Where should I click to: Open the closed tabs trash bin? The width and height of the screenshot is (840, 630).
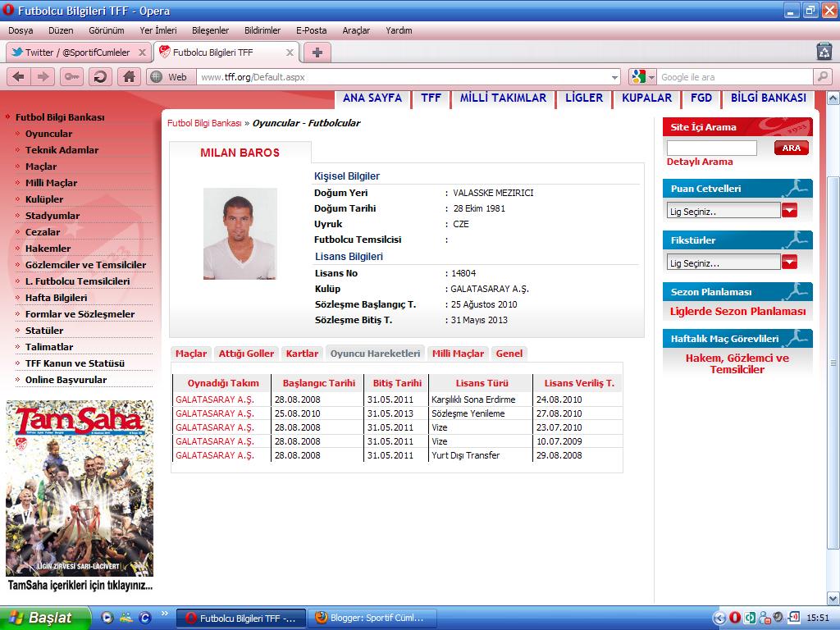point(824,52)
